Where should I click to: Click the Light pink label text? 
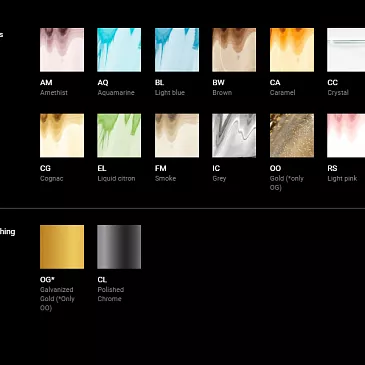(342, 179)
